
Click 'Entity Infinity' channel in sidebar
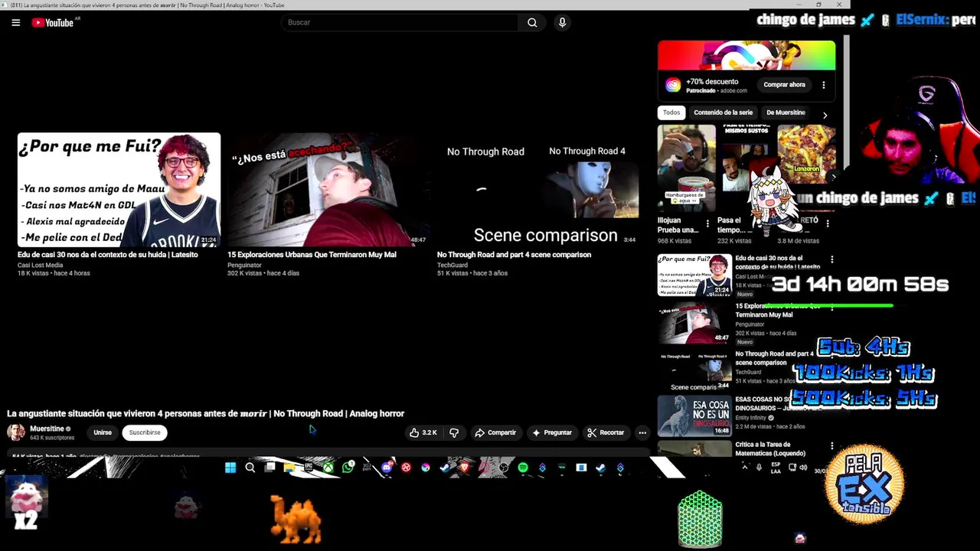(751, 418)
